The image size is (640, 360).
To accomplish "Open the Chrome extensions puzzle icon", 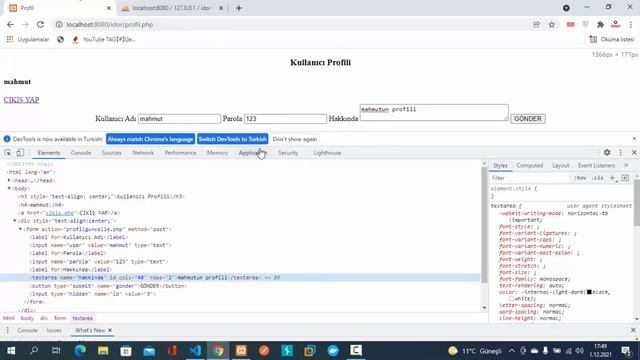I will pyautogui.click(x=600, y=24).
